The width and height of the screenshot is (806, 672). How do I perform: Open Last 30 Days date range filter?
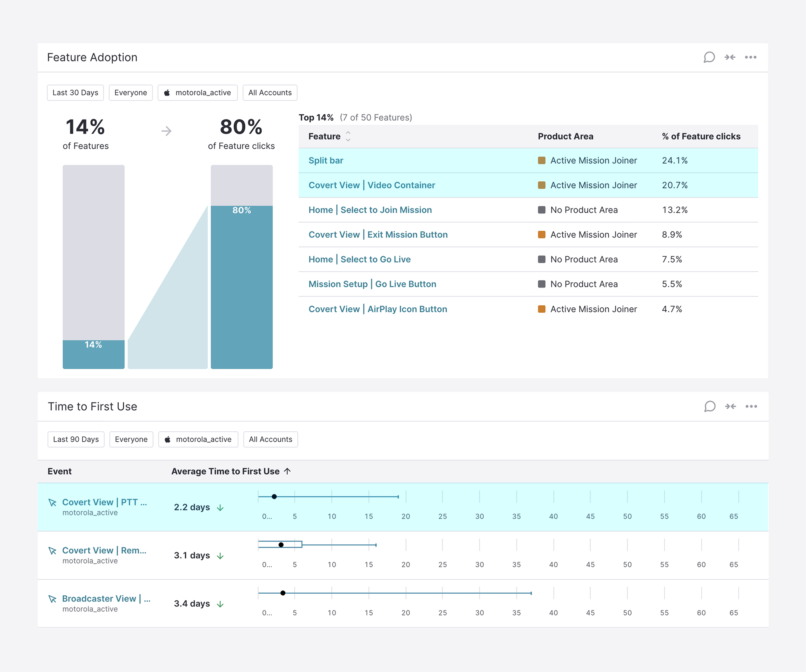point(75,93)
